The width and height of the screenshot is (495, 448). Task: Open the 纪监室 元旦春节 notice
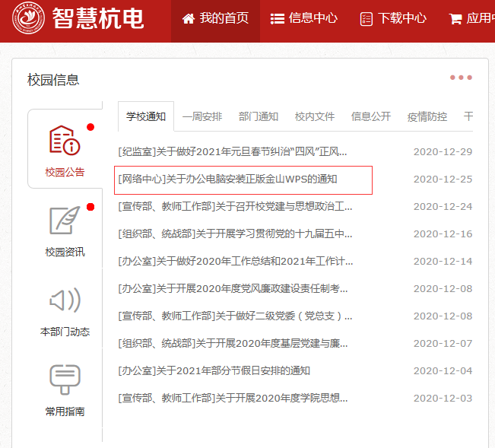(x=233, y=151)
